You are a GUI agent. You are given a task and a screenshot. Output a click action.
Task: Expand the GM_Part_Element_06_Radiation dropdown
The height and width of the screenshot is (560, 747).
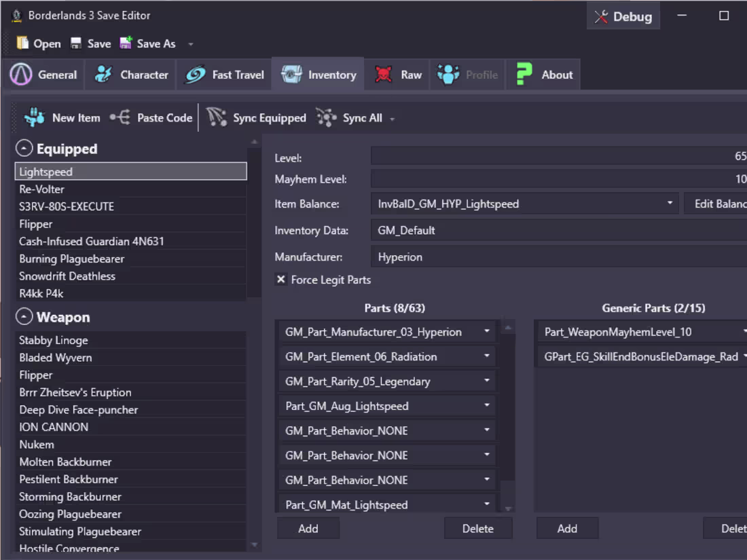point(487,356)
